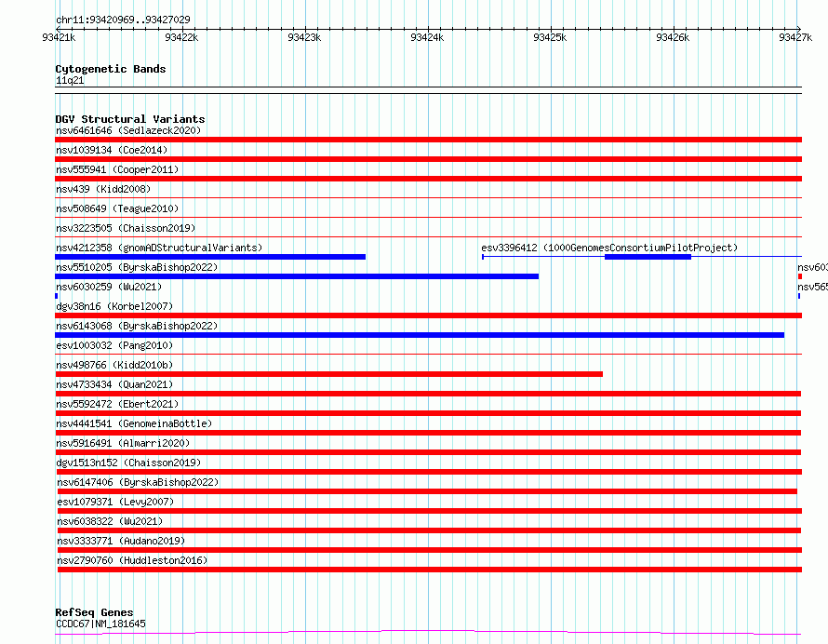The height and width of the screenshot is (644, 828).
Task: Select nsv5510205 (ByrskaBishop2022) label
Action: [137, 267]
